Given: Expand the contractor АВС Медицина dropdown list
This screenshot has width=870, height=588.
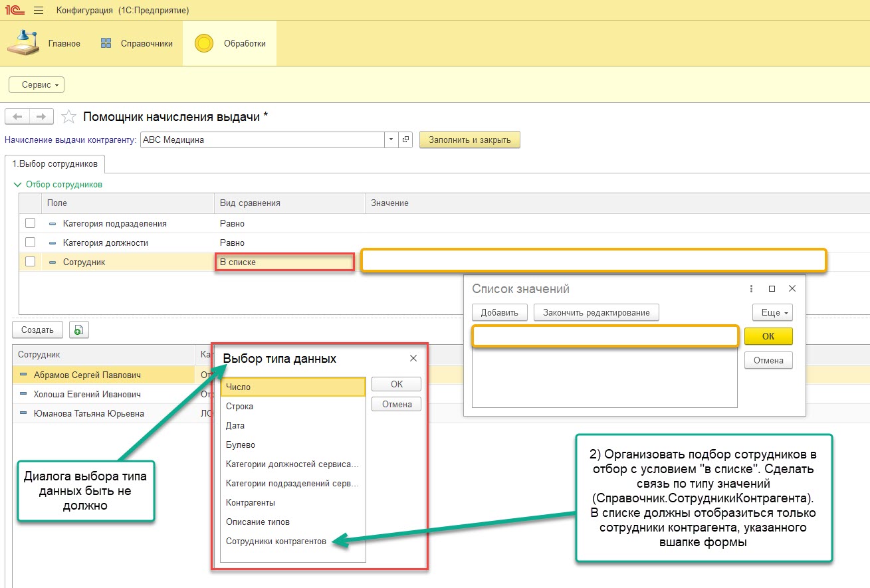Looking at the screenshot, I should click(x=391, y=140).
